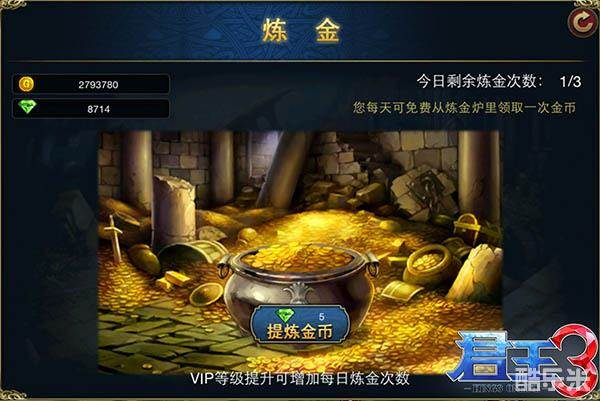600x401 pixels.
Task: Click the 君王3 game logo
Action: (x=522, y=360)
